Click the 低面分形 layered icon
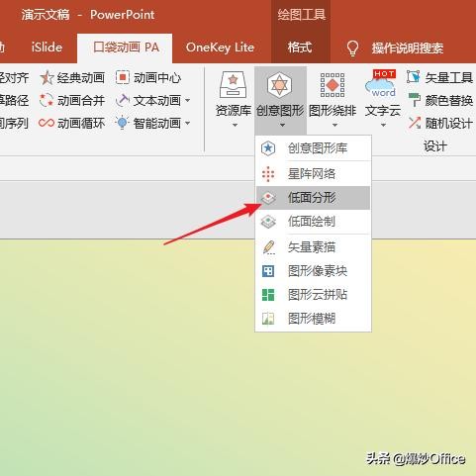 [x=268, y=198]
